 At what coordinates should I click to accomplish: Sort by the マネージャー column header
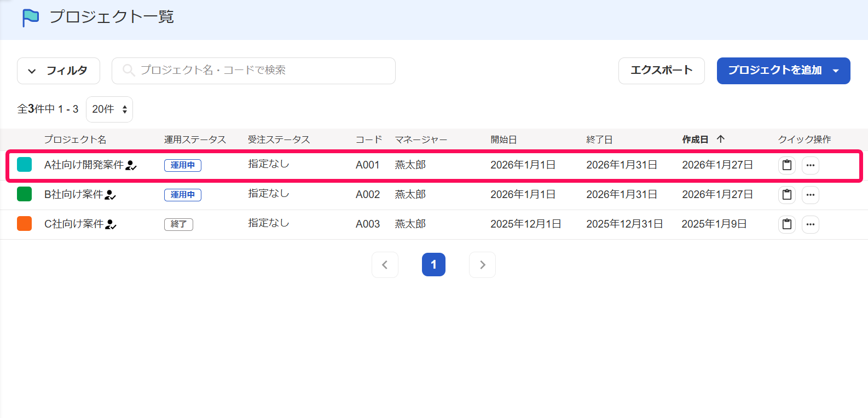tap(421, 140)
